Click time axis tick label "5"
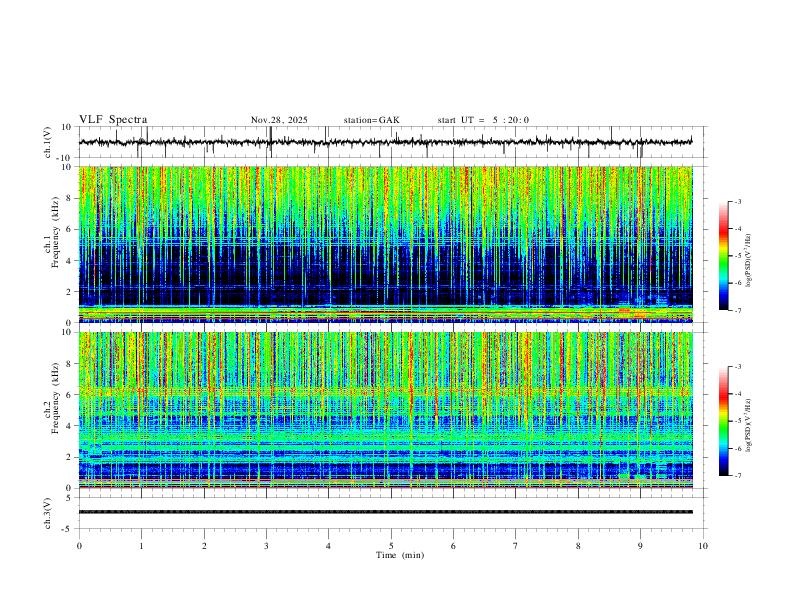 coord(391,546)
